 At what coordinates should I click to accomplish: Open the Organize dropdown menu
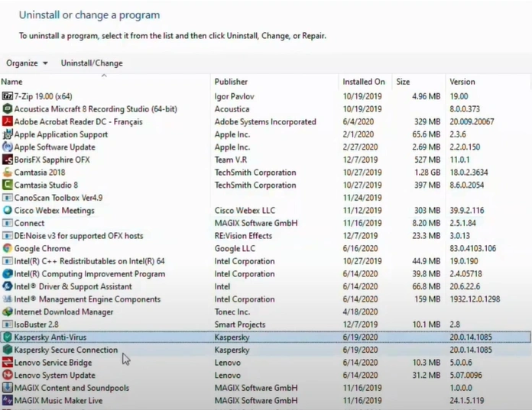27,63
